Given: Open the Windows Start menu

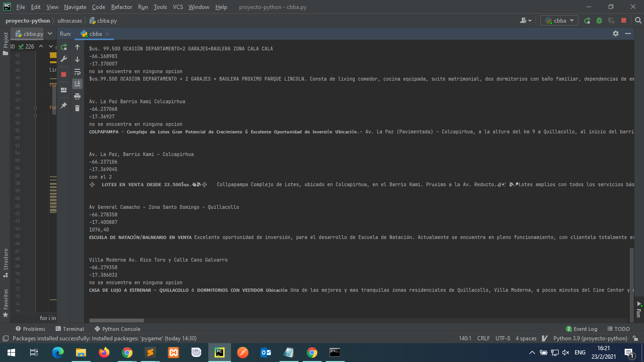Looking at the screenshot, I should click(11, 352).
